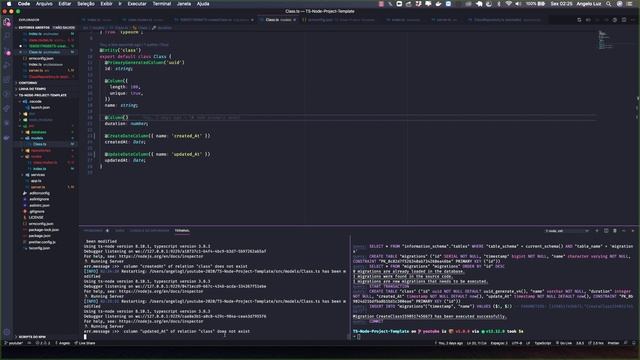Open .editorconfig file in explorer
640x360 pixels.
[39, 193]
